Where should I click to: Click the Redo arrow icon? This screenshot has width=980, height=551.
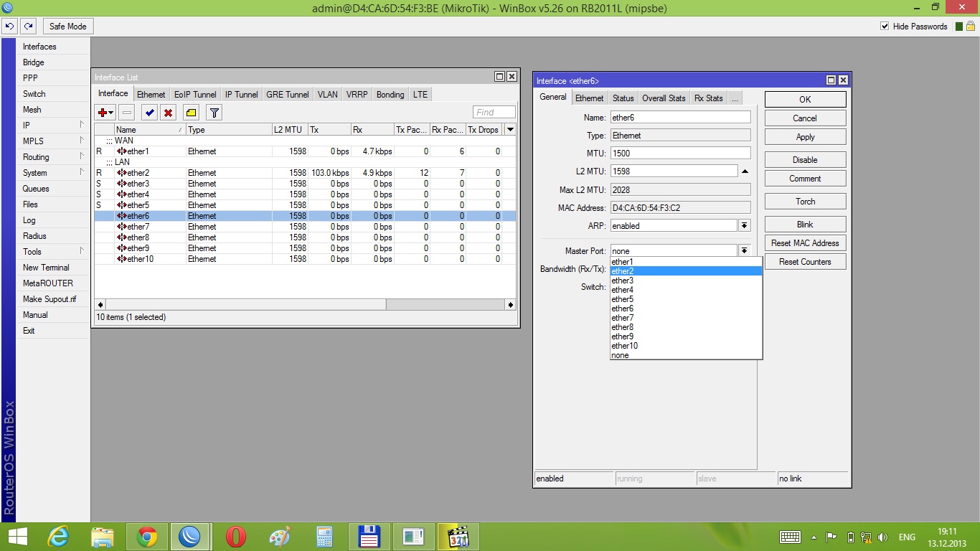(29, 27)
